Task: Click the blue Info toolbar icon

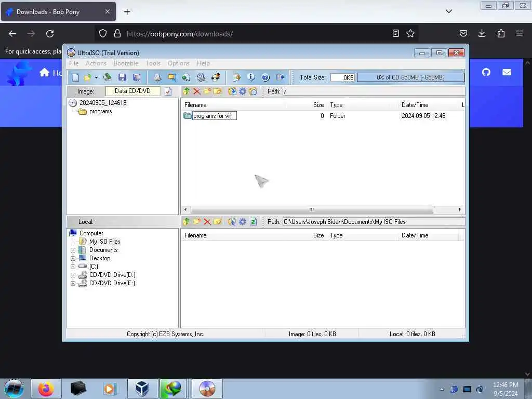Action: pyautogui.click(x=251, y=77)
